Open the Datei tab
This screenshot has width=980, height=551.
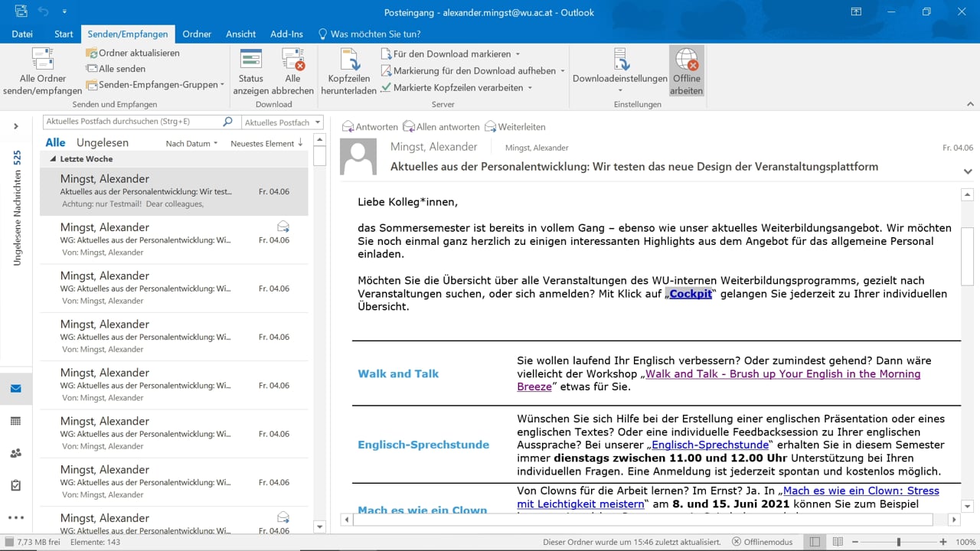[x=22, y=34]
